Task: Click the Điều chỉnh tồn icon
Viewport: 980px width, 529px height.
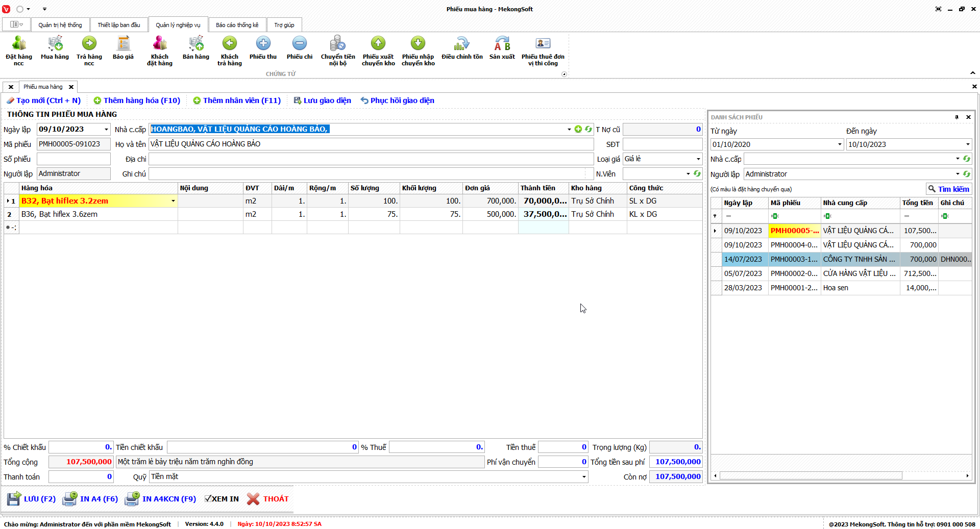Action: tap(462, 44)
